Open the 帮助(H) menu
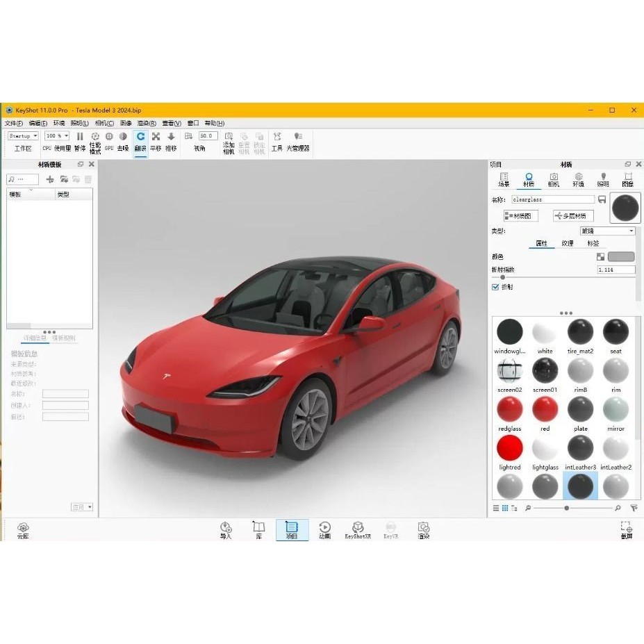 pos(215,123)
